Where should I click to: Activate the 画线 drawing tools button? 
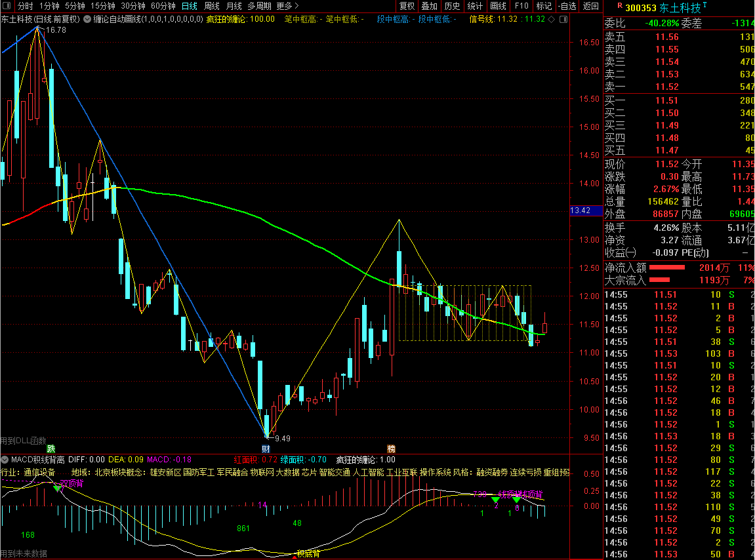pos(498,6)
